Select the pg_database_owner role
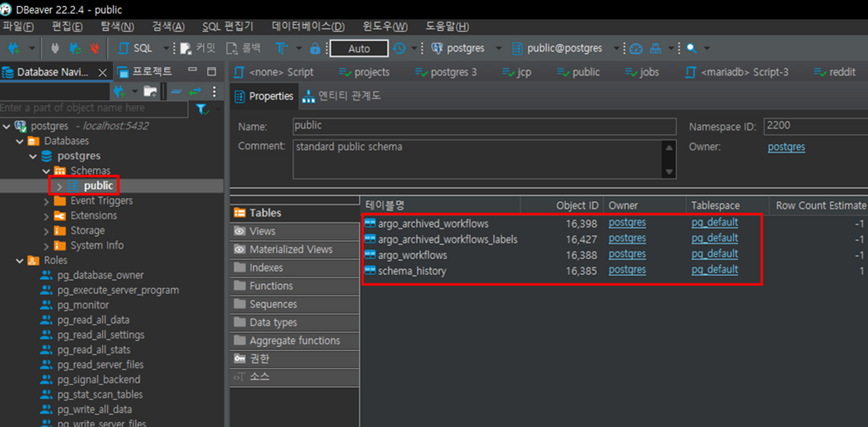 pos(100,275)
